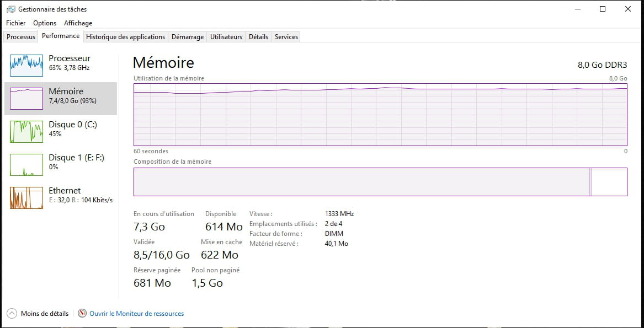644x328 pixels.
Task: Select the Ethernet network graph icon
Action: click(x=26, y=197)
